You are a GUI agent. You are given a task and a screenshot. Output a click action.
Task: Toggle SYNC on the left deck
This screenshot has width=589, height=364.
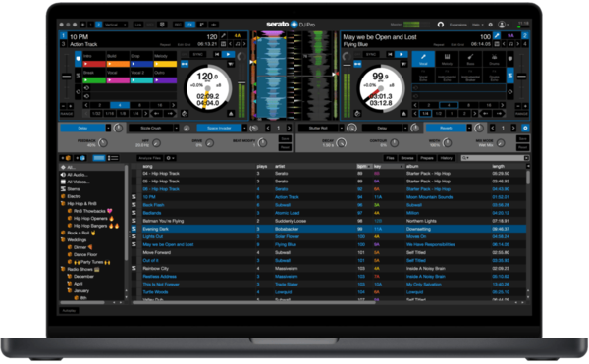tap(197, 54)
